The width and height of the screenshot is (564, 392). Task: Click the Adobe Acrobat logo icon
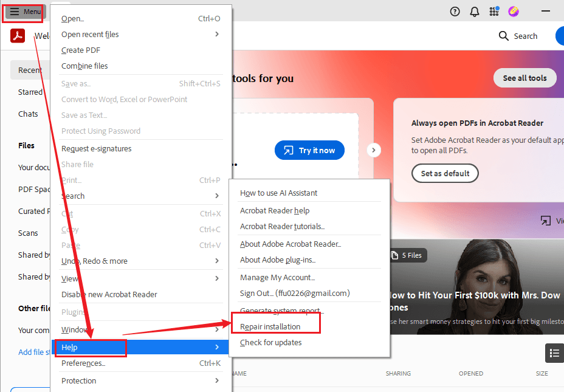pyautogui.click(x=18, y=36)
